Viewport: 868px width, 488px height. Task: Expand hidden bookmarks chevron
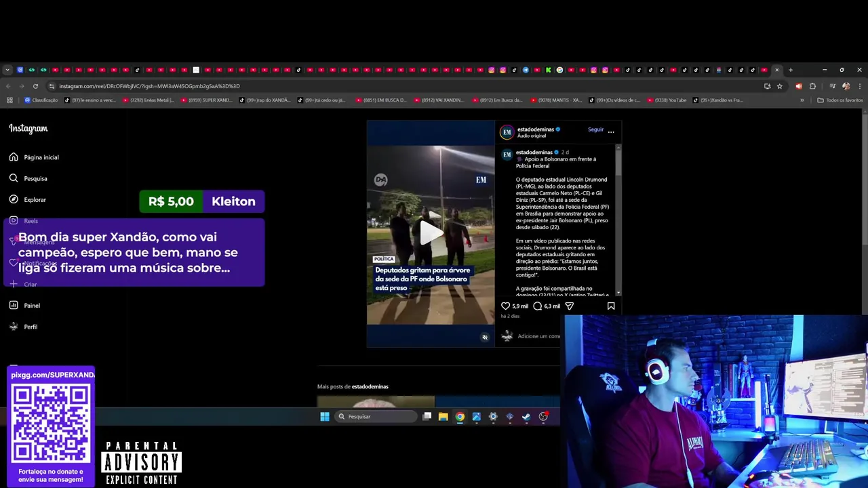(802, 100)
